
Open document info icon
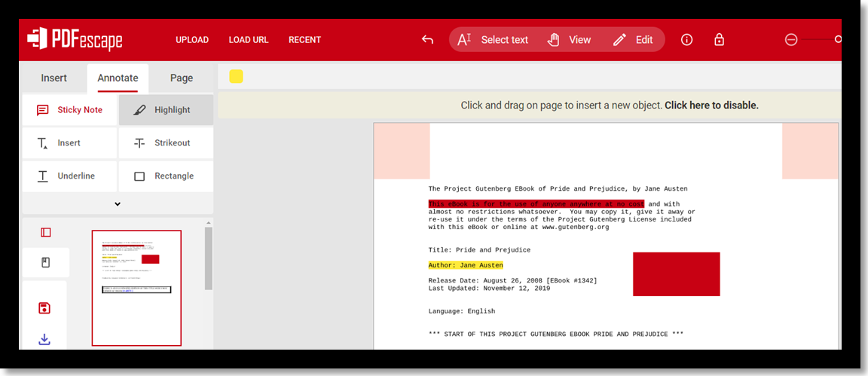[687, 40]
